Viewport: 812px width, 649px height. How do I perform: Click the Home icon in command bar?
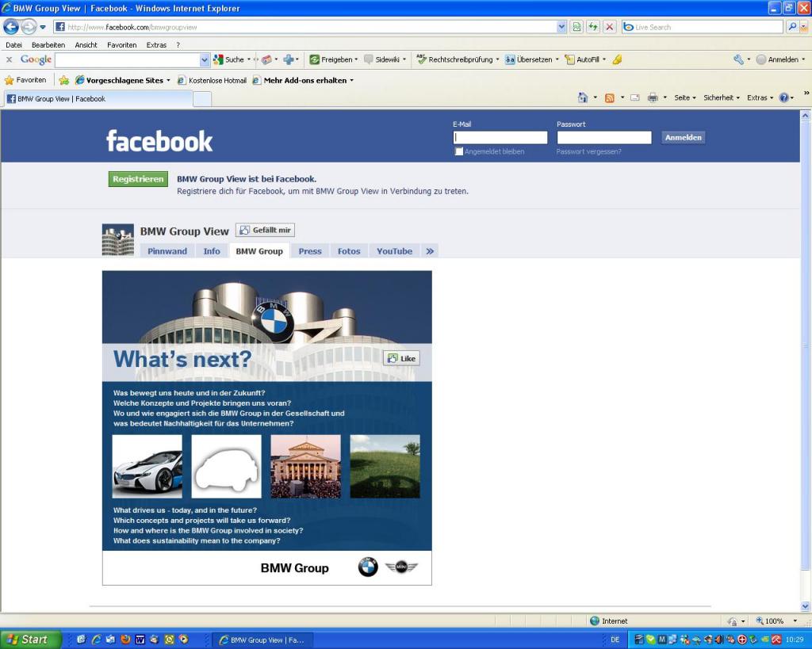pos(583,97)
